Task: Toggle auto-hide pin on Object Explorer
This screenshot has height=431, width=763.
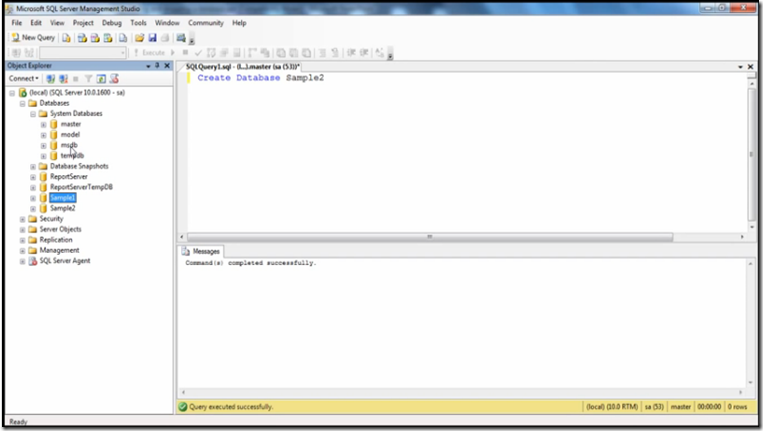Action: [157, 65]
